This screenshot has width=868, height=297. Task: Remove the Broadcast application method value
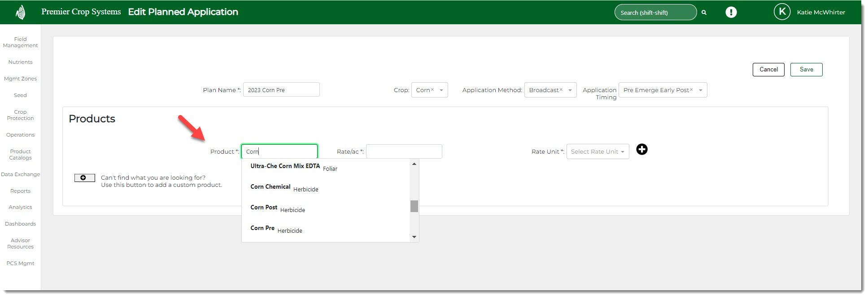(x=561, y=90)
